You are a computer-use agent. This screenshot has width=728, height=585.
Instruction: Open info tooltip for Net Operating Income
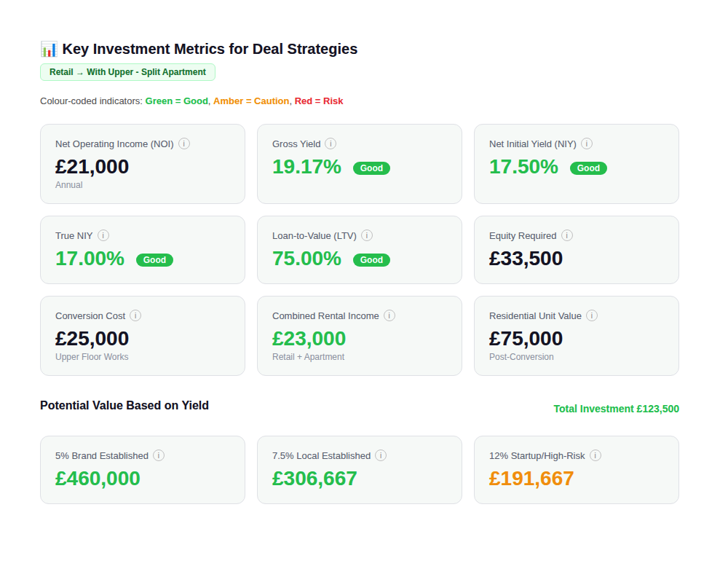click(x=184, y=144)
